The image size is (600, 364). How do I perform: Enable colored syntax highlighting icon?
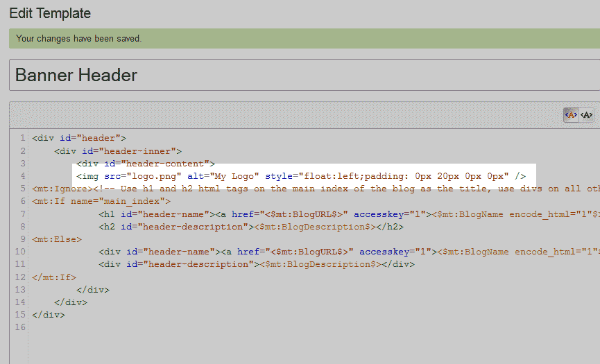pos(571,114)
